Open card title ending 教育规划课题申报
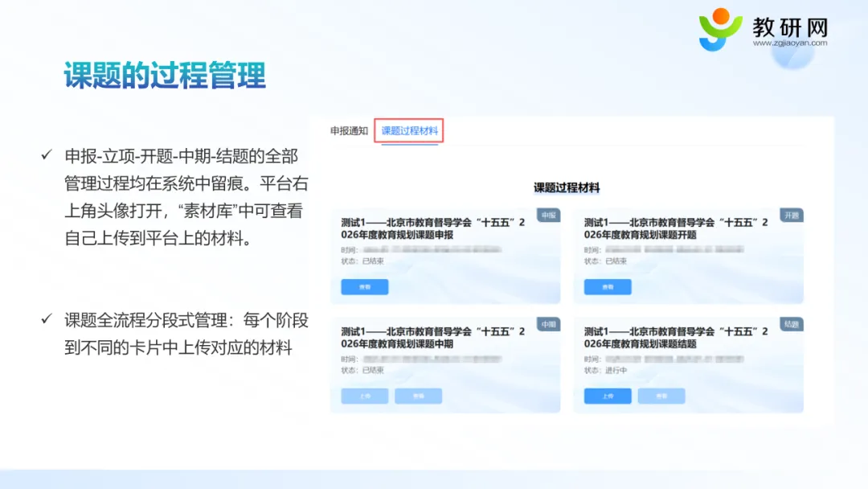The width and height of the screenshot is (868, 489). coord(433,228)
